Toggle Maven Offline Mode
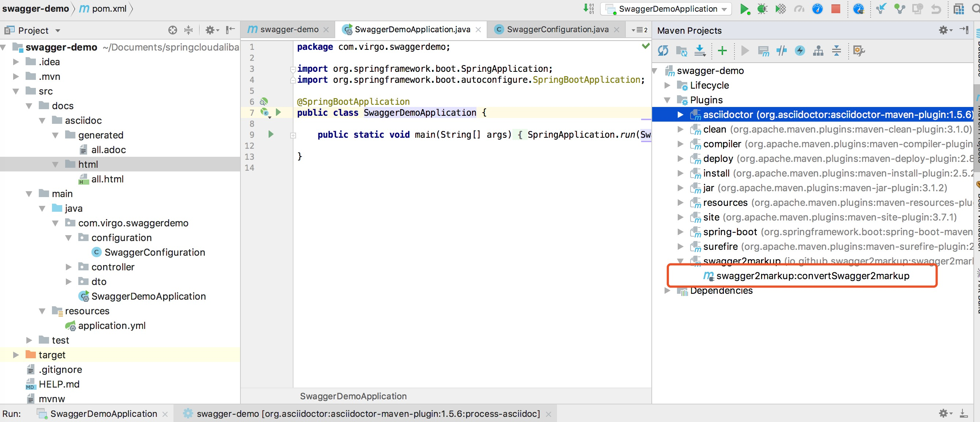980x422 pixels. (781, 51)
